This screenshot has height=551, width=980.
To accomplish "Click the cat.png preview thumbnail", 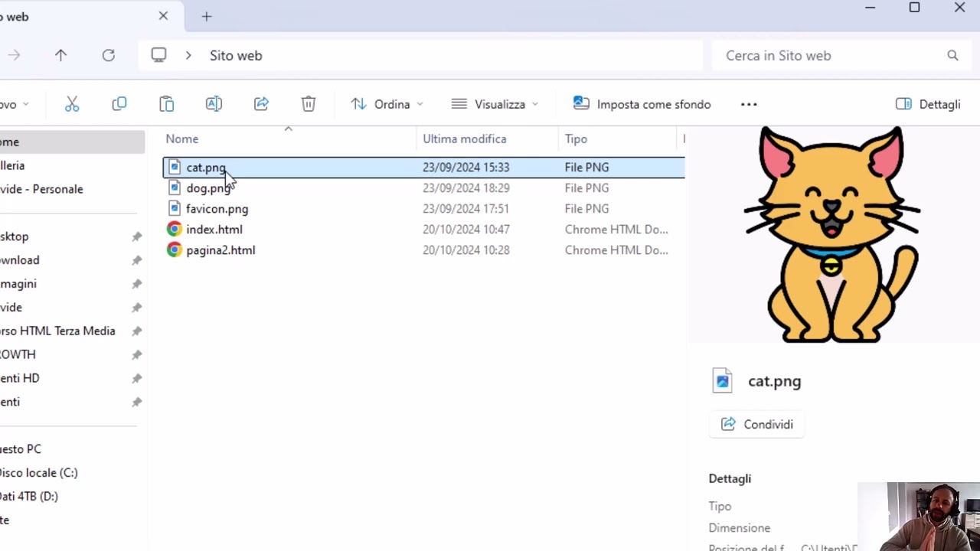I will pyautogui.click(x=832, y=233).
